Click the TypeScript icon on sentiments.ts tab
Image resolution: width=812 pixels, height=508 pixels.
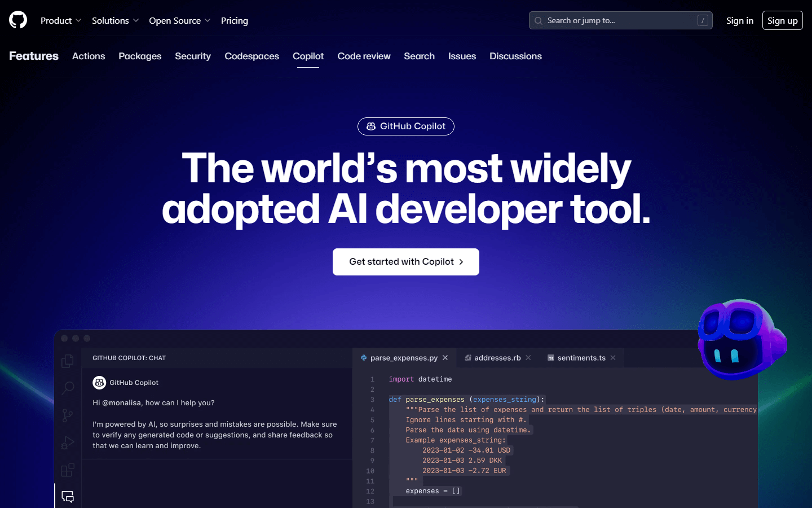click(x=551, y=358)
